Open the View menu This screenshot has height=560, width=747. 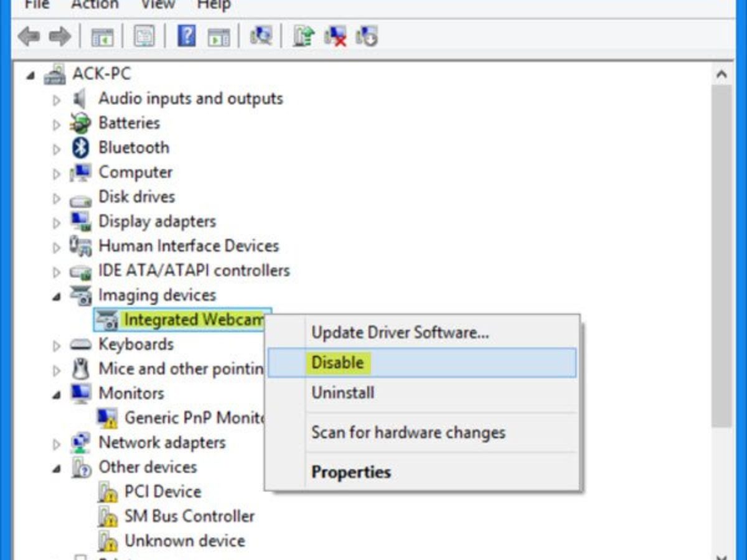157,4
